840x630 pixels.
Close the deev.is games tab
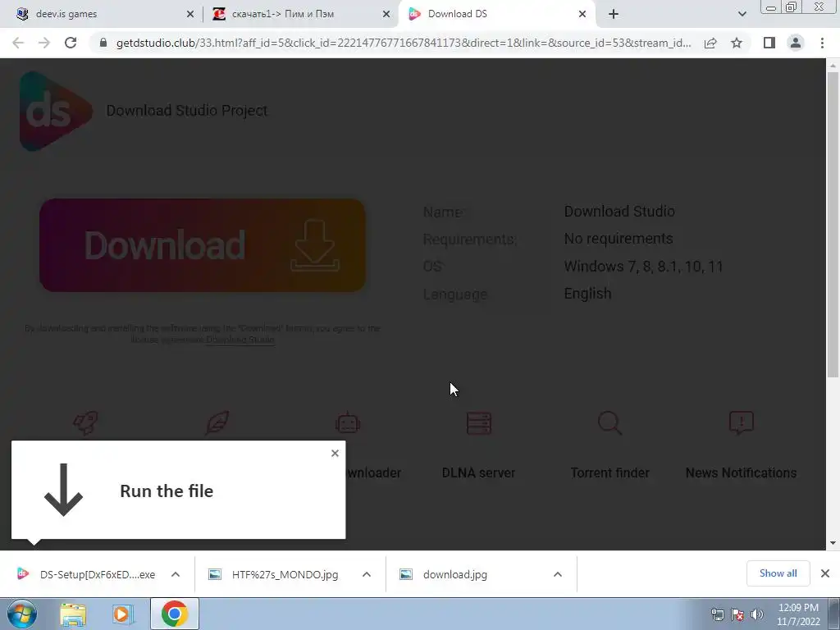tap(189, 15)
